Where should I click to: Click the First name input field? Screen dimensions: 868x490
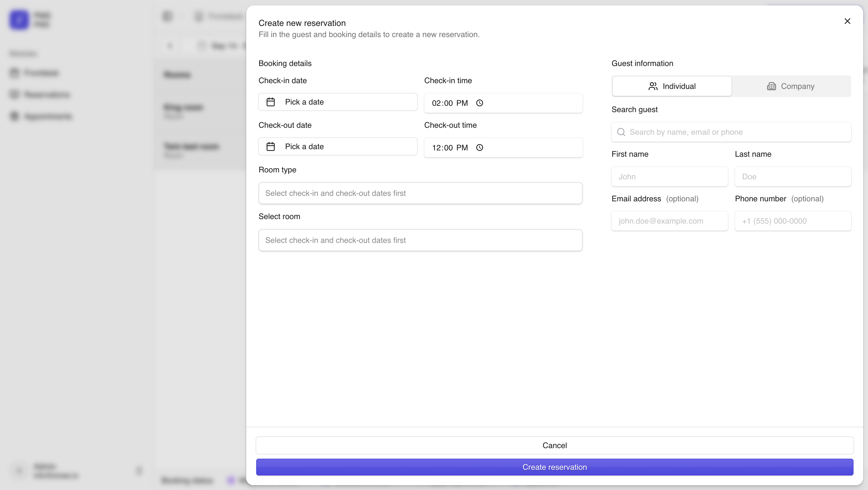point(669,177)
